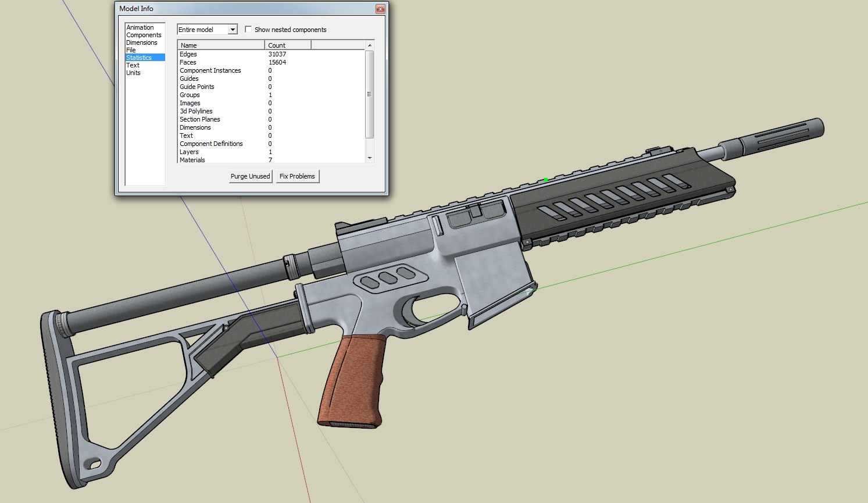Enable Show nested components checkbox
Image resolution: width=868 pixels, height=503 pixels.
(248, 29)
